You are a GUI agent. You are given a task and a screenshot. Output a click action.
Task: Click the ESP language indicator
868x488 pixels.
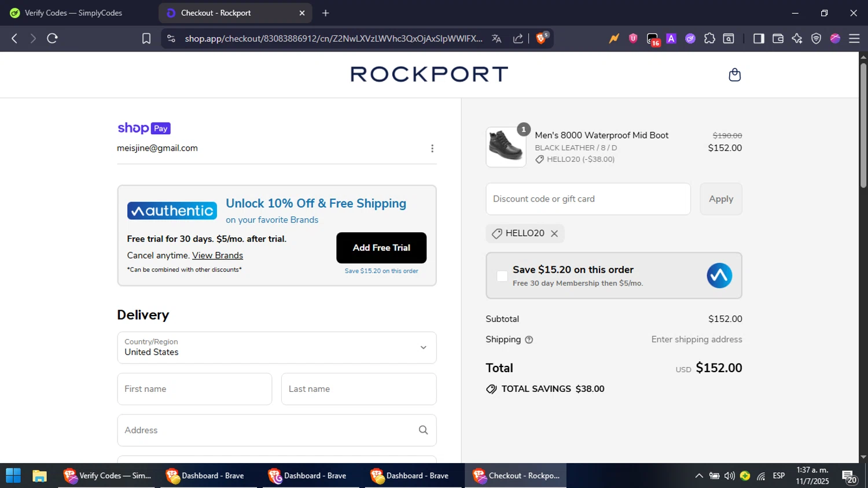point(779,476)
